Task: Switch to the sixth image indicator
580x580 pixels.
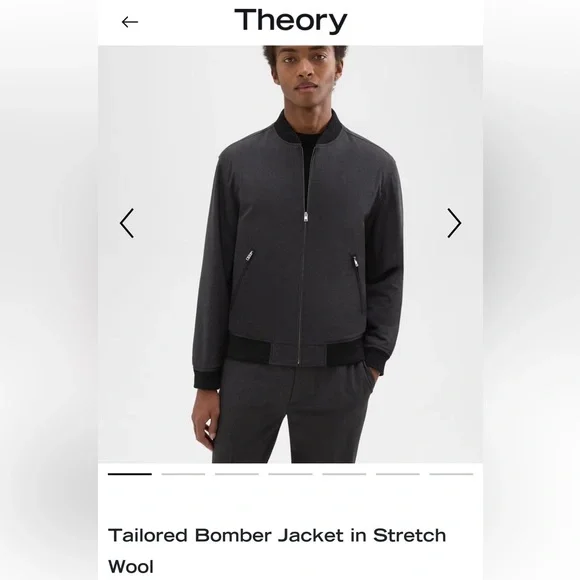Action: tap(398, 474)
